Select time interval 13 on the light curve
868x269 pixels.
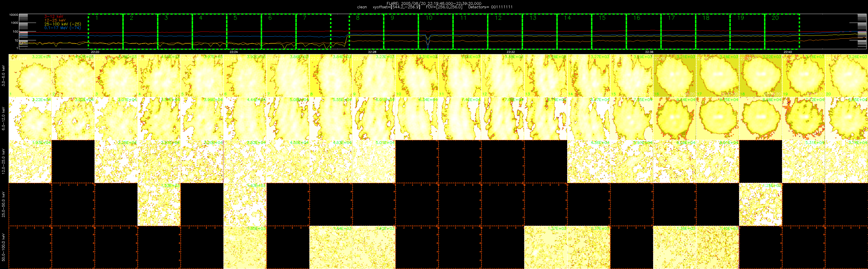[x=540, y=32]
